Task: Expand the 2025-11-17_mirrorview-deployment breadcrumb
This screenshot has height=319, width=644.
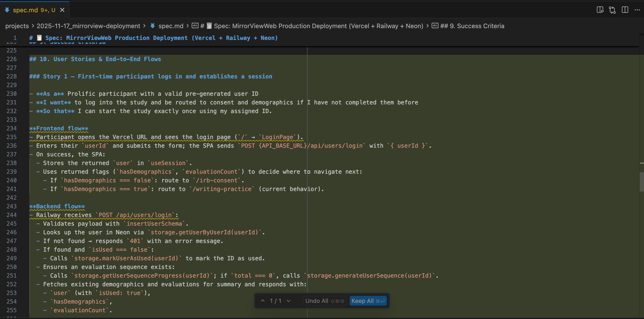Action: 88,26
